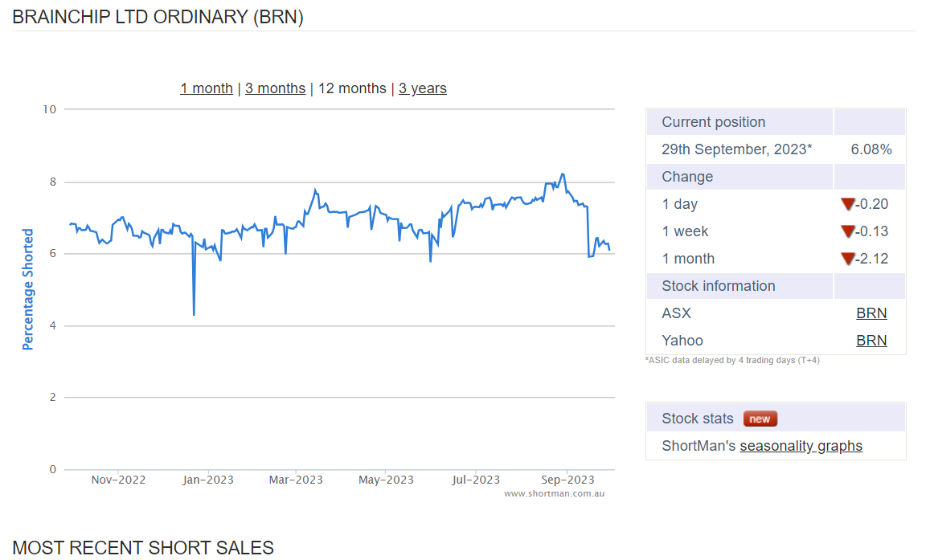Click the Percentage Shorted axis label
Screen dimensions: 930x560
click(28, 289)
